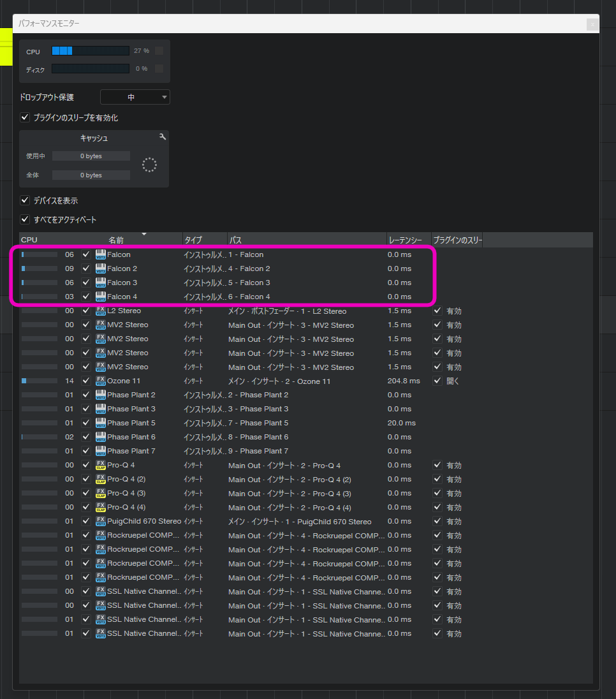Click the Phase Plant 3 instrument icon
This screenshot has width=616, height=699.
pyautogui.click(x=100, y=409)
